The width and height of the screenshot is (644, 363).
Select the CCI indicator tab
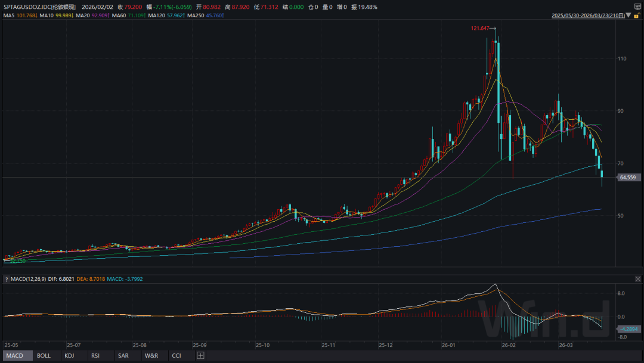(177, 356)
